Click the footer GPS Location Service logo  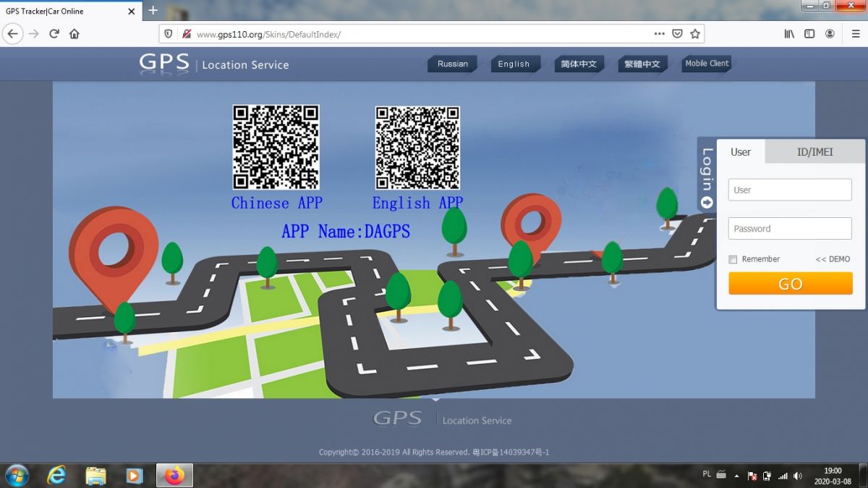click(x=442, y=418)
